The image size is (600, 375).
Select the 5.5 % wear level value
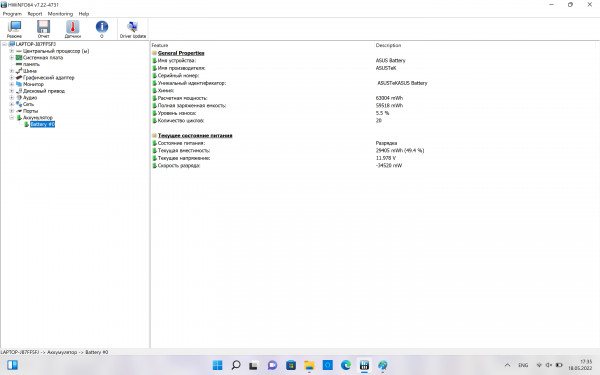coord(382,113)
